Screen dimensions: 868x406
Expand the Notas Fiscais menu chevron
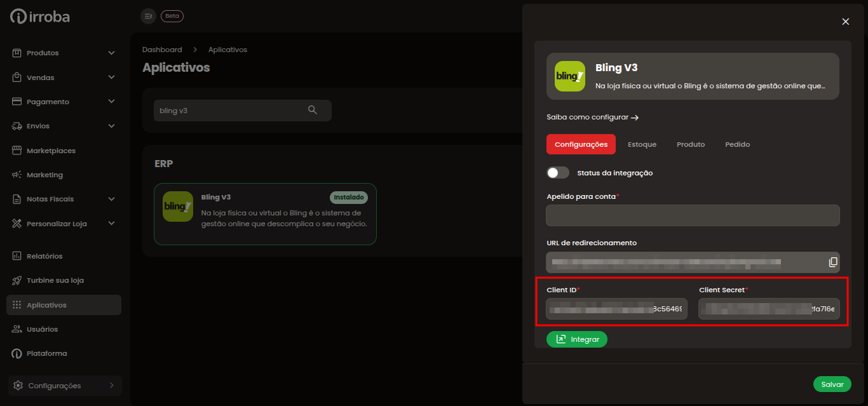click(112, 199)
